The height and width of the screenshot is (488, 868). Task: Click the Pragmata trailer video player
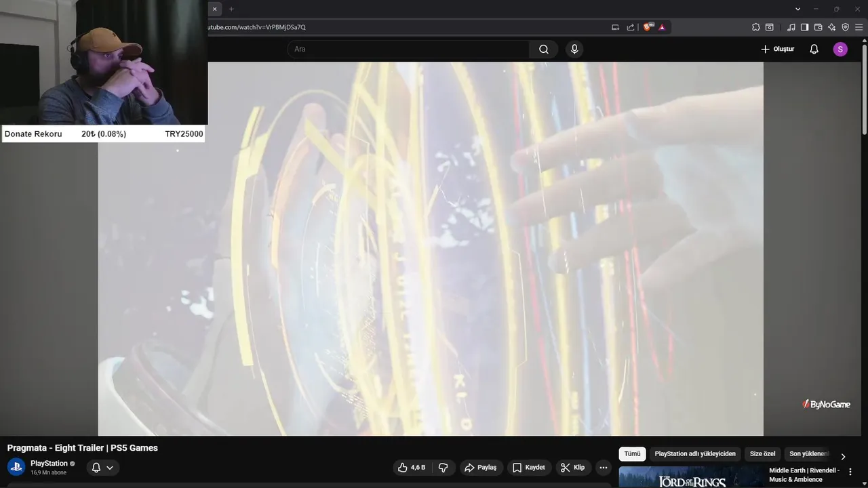[431, 249]
